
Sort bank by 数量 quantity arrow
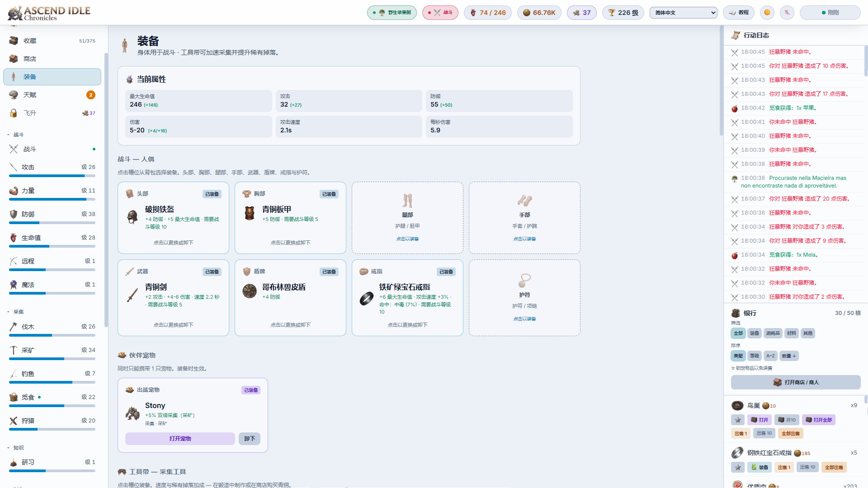(x=789, y=356)
